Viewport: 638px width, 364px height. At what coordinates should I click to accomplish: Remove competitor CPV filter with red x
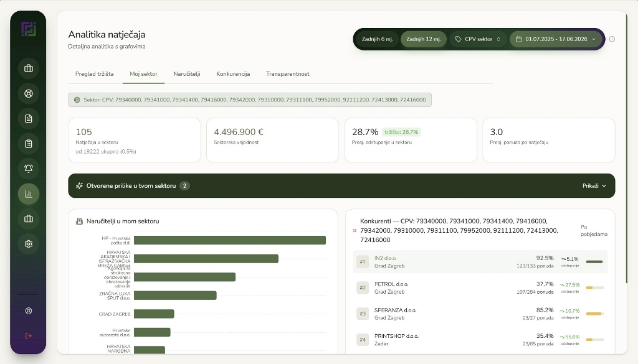coord(355,231)
